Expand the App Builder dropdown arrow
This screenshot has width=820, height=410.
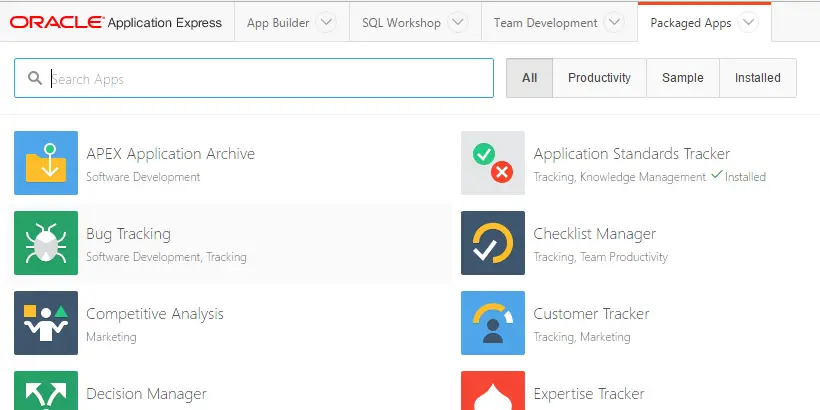[x=326, y=22]
